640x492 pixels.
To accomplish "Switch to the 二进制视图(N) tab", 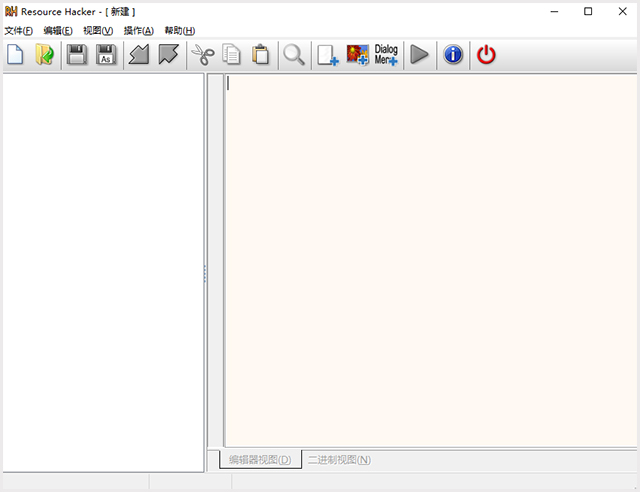I will pos(339,460).
